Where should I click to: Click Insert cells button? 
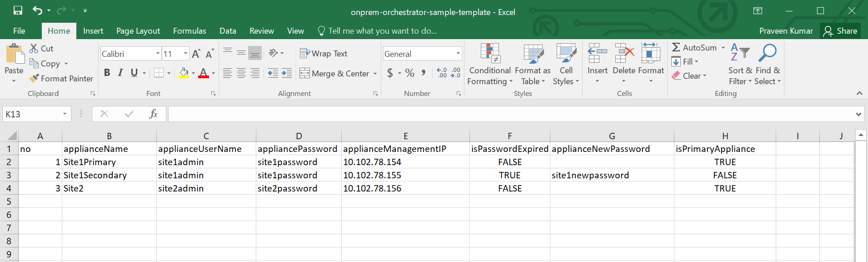click(597, 64)
